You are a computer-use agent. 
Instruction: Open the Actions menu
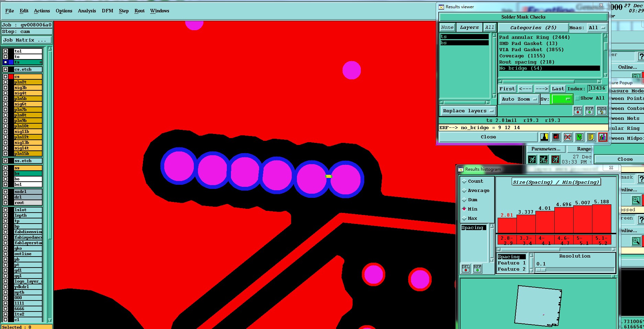pos(42,11)
